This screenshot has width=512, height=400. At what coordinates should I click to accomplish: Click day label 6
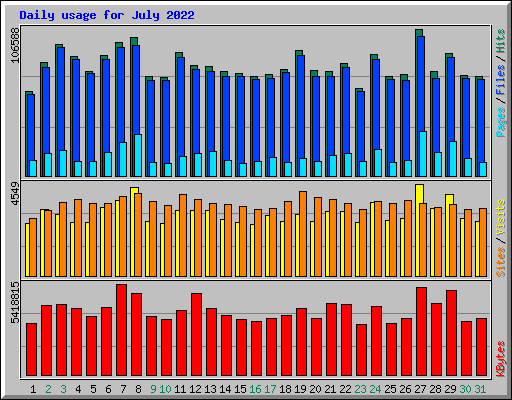[108, 389]
